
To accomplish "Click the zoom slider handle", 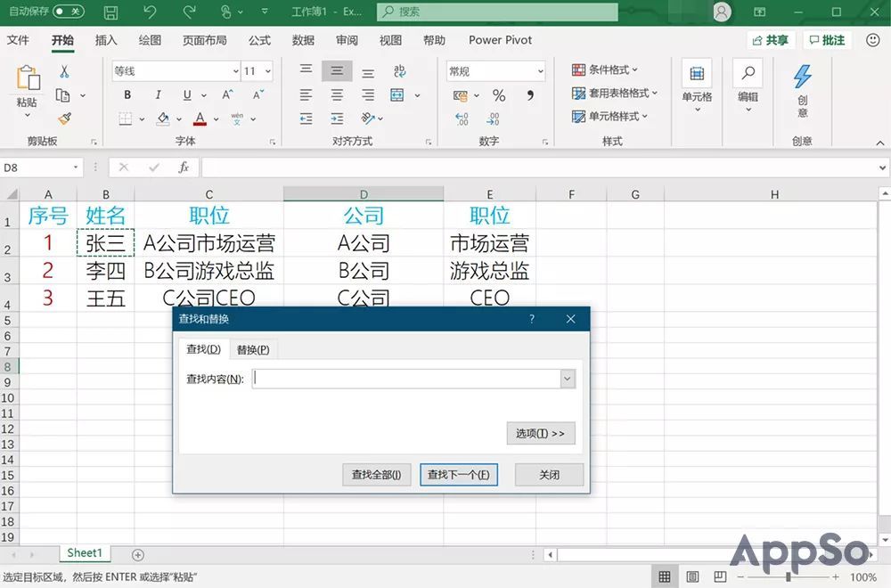I will tap(789, 577).
